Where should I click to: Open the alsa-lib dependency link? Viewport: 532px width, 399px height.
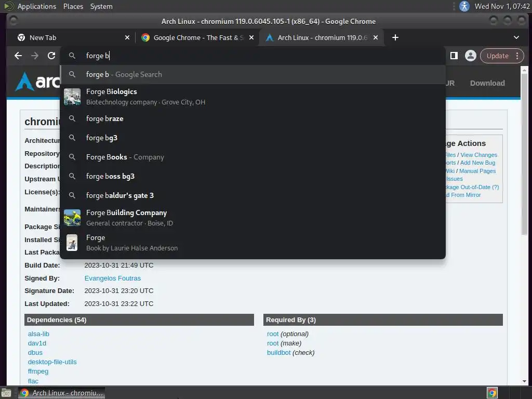pyautogui.click(x=38, y=334)
